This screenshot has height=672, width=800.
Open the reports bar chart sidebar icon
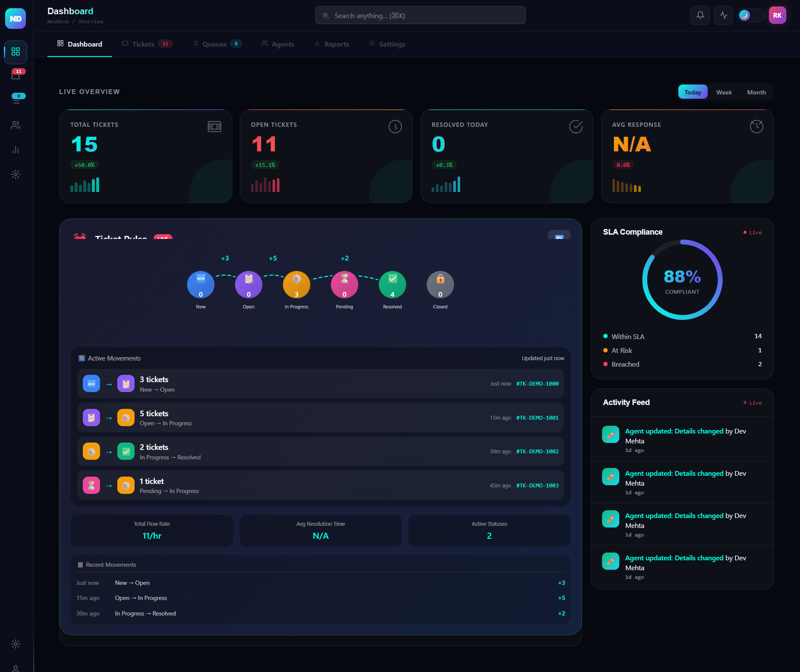tap(16, 150)
